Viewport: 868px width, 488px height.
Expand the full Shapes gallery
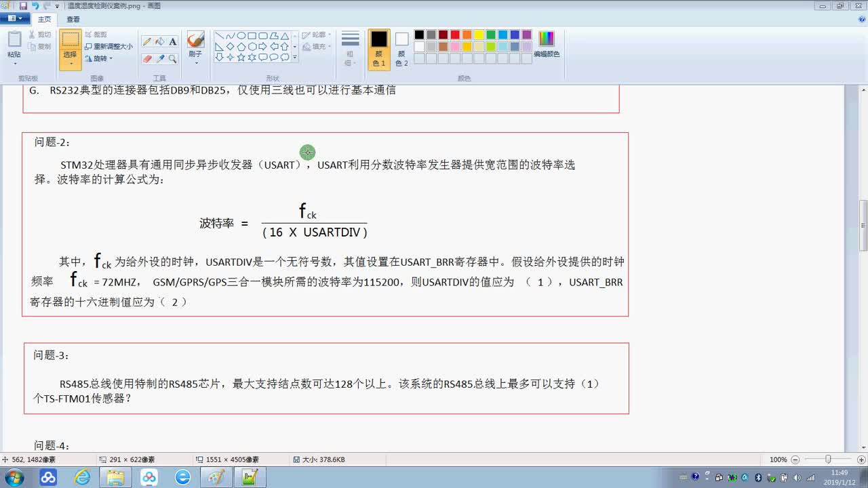295,58
